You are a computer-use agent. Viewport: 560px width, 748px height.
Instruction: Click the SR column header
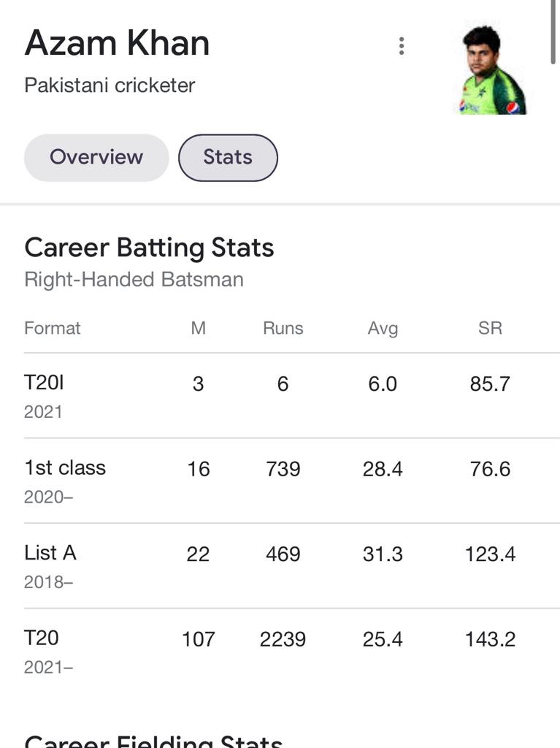click(490, 328)
